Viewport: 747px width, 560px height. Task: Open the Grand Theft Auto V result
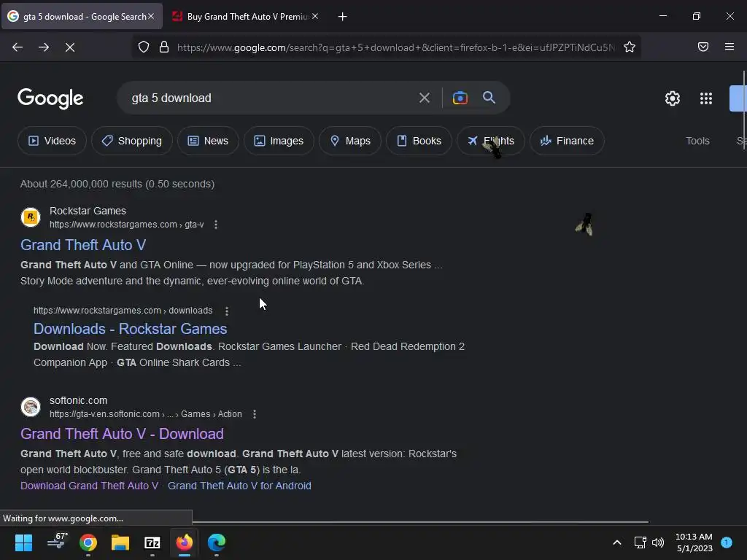coord(83,245)
